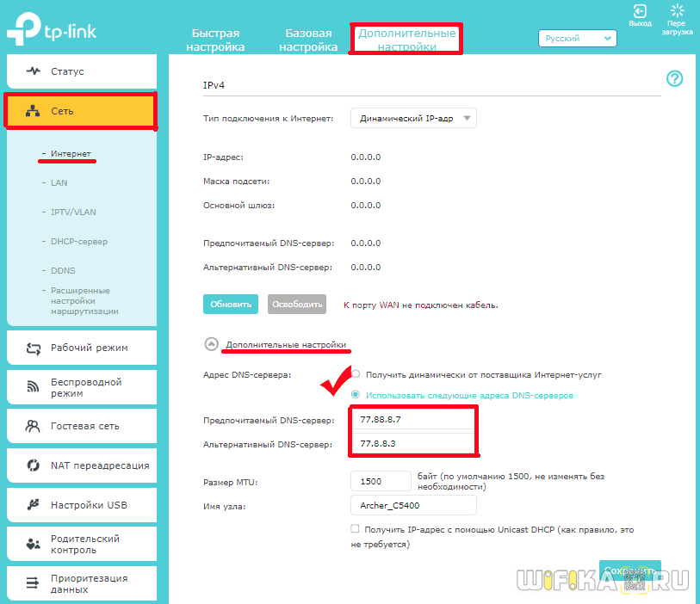Select Использовать следующие адреса DNS-серверов radio
Image resolution: width=700 pixels, height=604 pixels.
[x=356, y=394]
